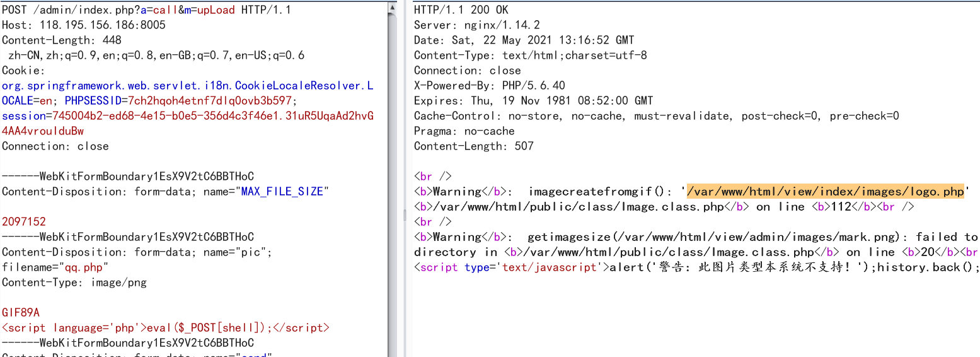Click the session=745004b2 cookie line

188,116
